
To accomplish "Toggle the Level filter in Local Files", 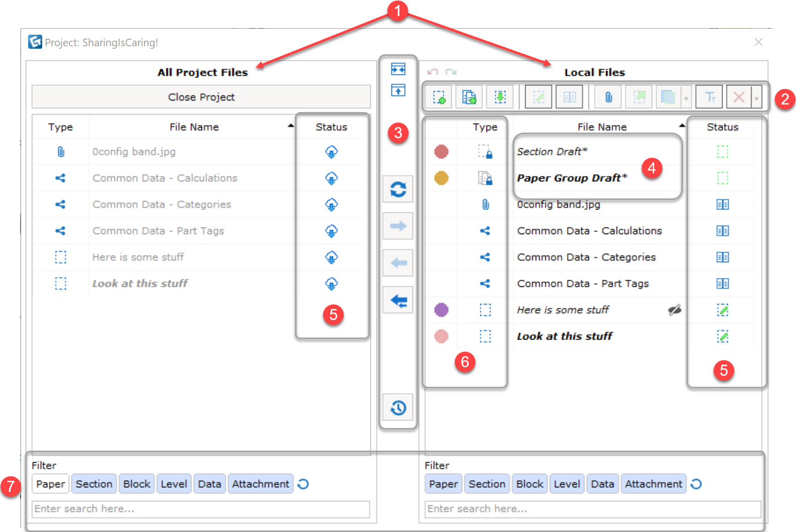I will tap(567, 484).
